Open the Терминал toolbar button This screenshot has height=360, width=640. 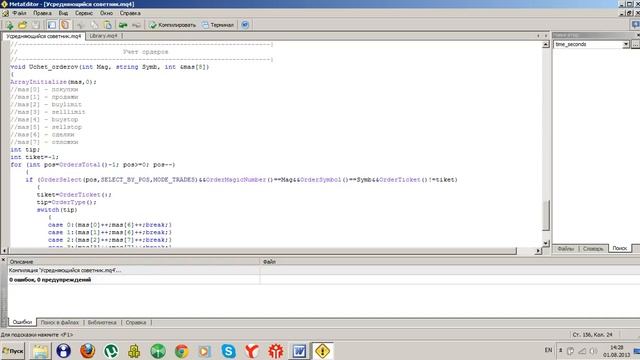point(218,25)
